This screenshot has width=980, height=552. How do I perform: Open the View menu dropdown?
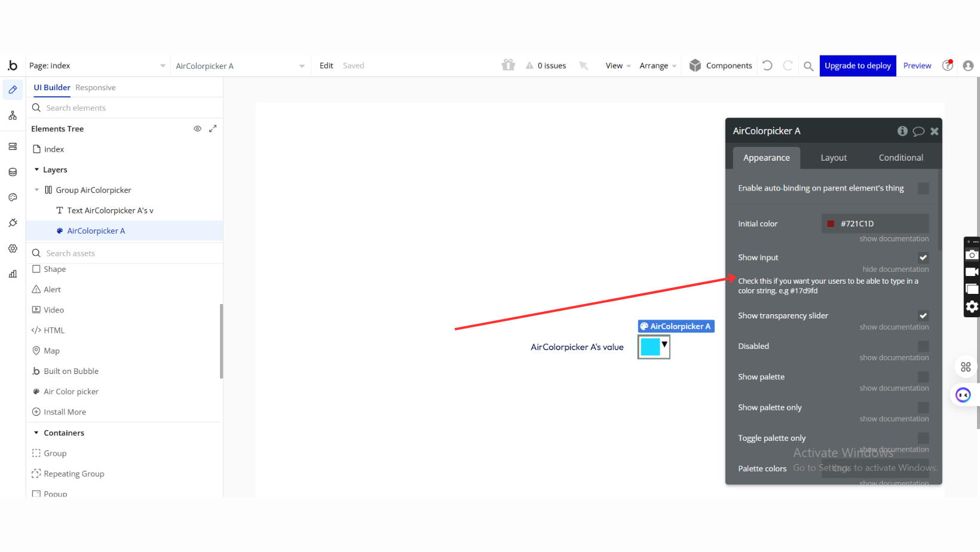(x=618, y=66)
